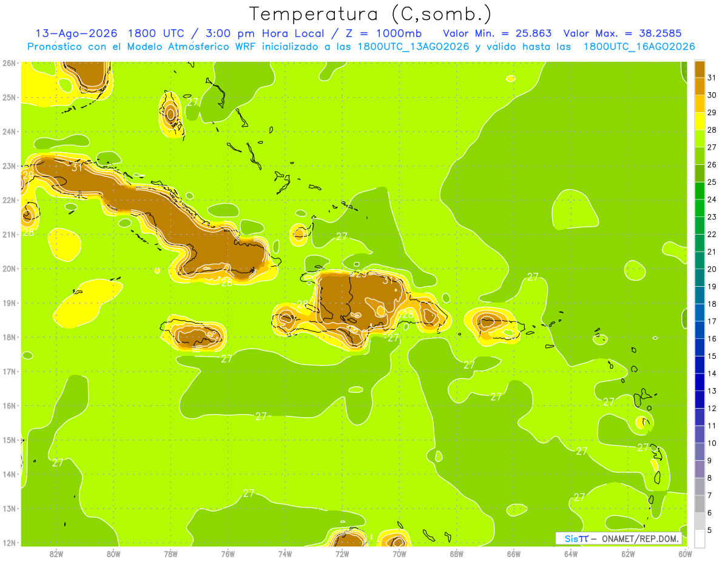Click the colorbar value 20

[712, 269]
